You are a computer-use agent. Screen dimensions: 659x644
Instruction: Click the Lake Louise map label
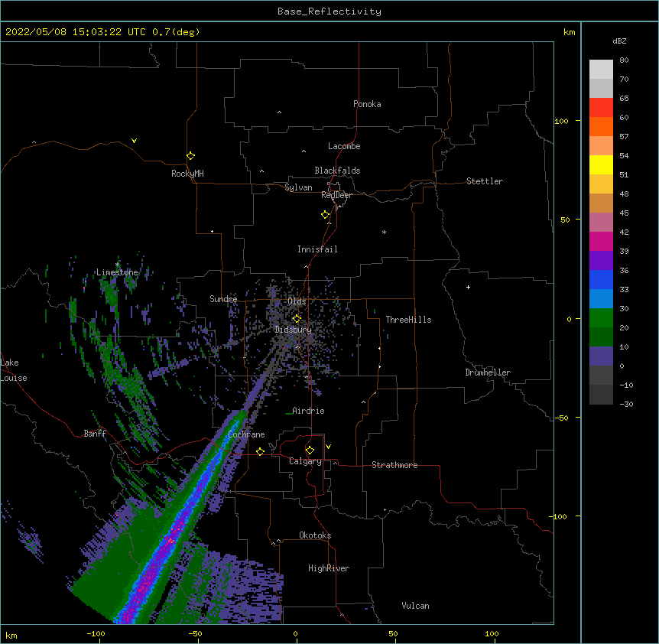[x=14, y=370]
